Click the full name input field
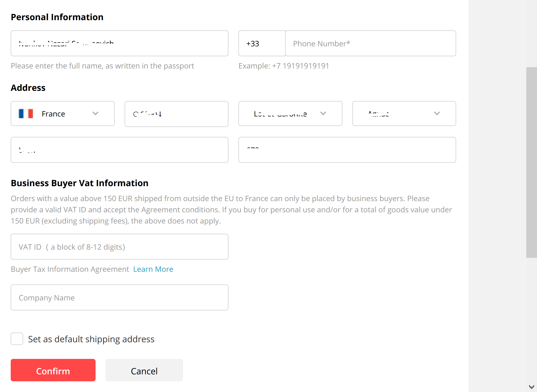The height and width of the screenshot is (392, 537). (x=119, y=43)
